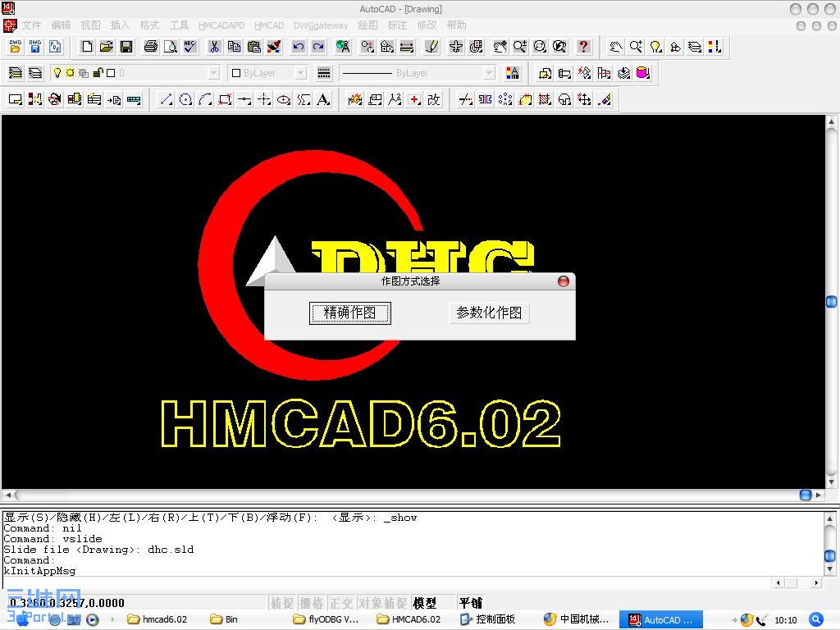840x630 pixels.
Task: Create a new blank drawing
Action: (87, 47)
